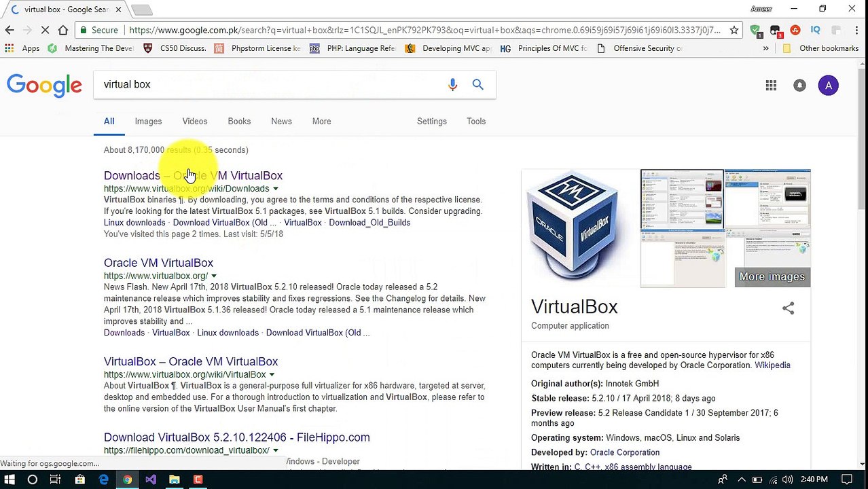868x489 pixels.
Task: Open search Tools options
Action: tap(476, 122)
